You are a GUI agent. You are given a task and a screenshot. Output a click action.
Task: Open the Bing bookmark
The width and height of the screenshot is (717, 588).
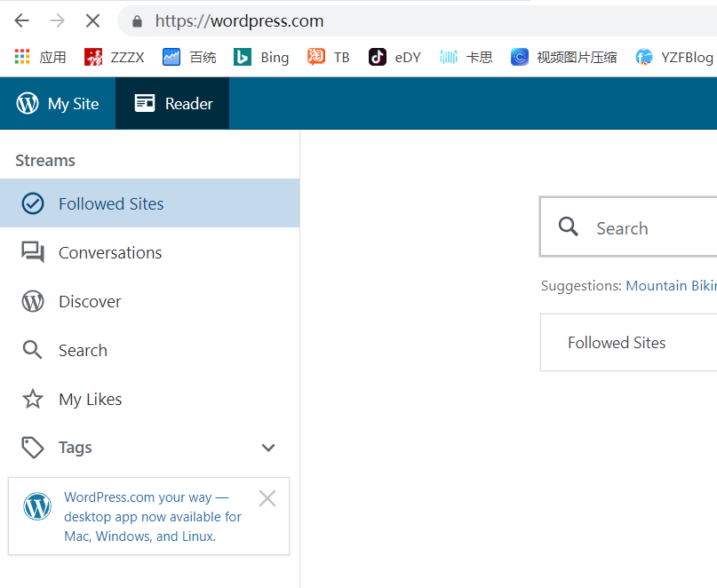[x=261, y=57]
